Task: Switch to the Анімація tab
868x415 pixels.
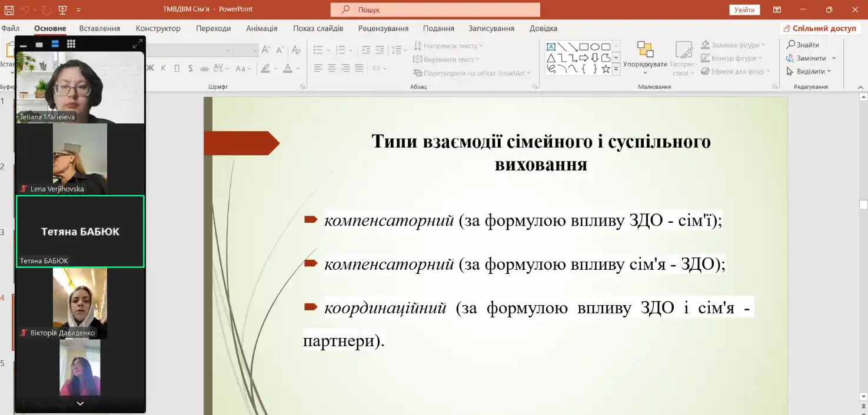Action: point(261,28)
